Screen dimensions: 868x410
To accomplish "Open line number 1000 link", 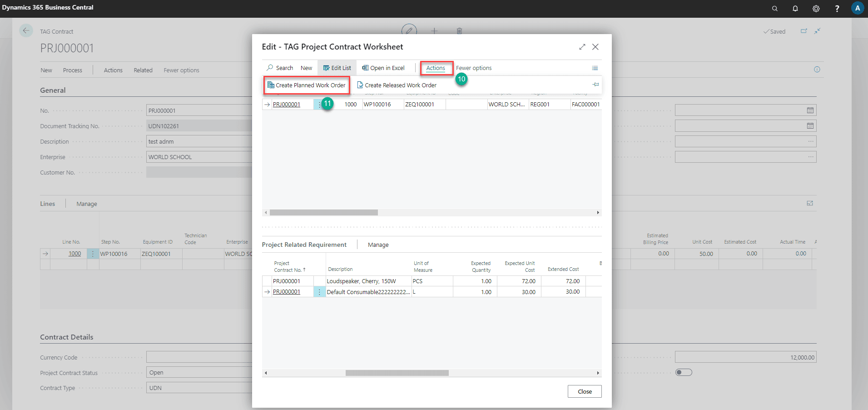I will click(x=74, y=254).
